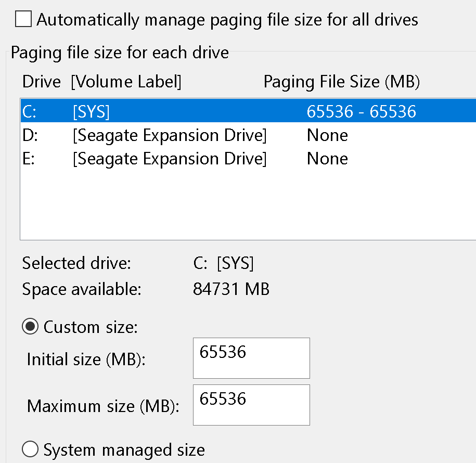The width and height of the screenshot is (476, 463).
Task: Click the 65536 - 65536 paging size entry
Action: 362,111
